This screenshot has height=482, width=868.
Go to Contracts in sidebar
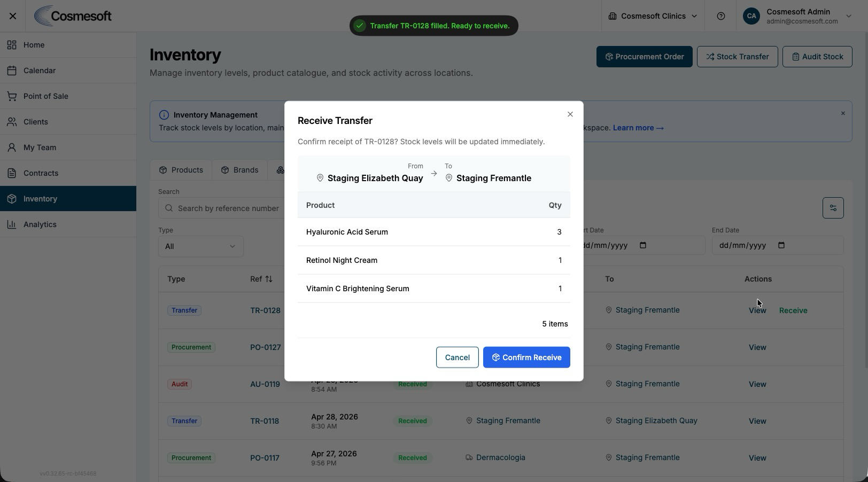coord(68,173)
